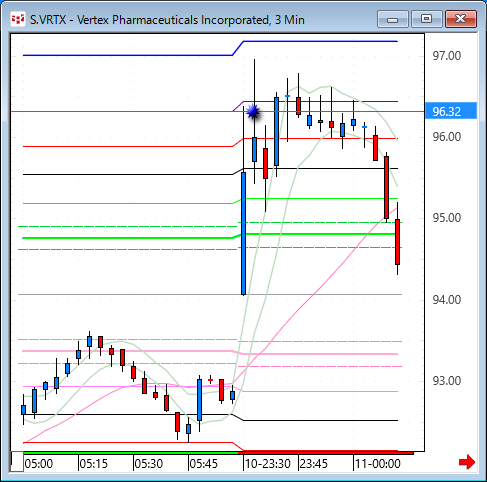This screenshot has height=482, width=487.
Task: Click the 96.00 price axis label
Action: 447,137
